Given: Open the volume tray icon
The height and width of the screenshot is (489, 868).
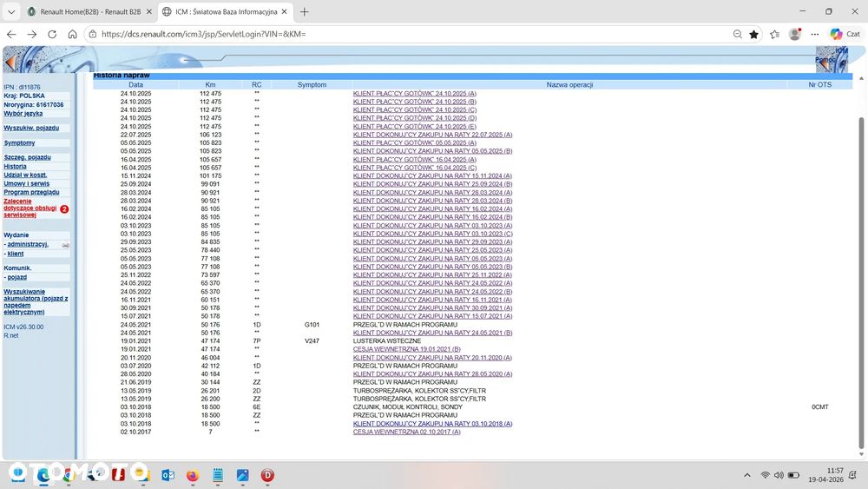Looking at the screenshot, I should [x=779, y=475].
